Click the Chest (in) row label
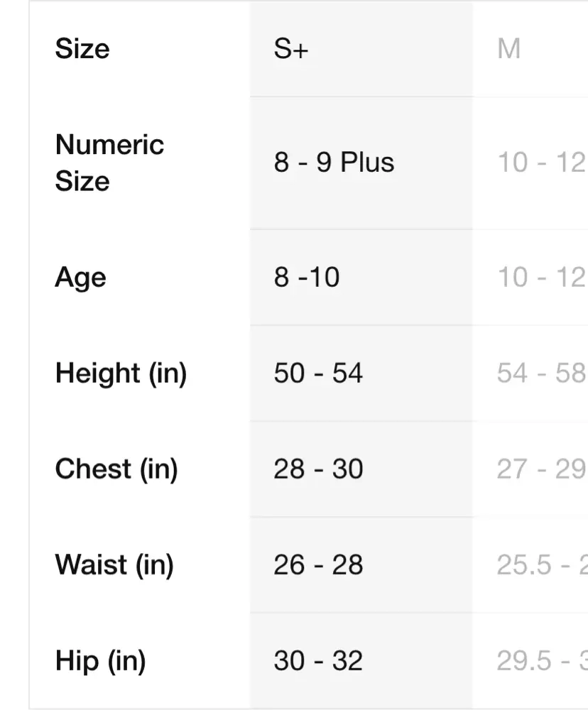Viewport: 588px width, 710px height. 116,469
